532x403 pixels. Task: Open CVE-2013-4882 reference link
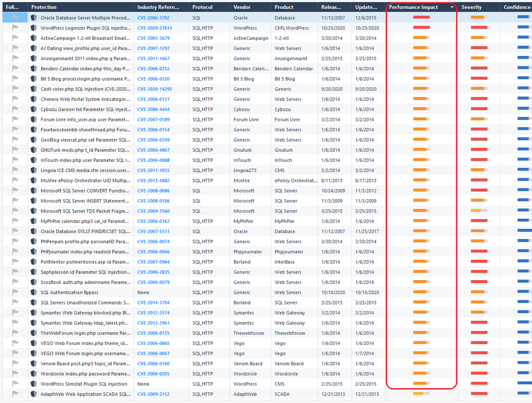(x=153, y=180)
